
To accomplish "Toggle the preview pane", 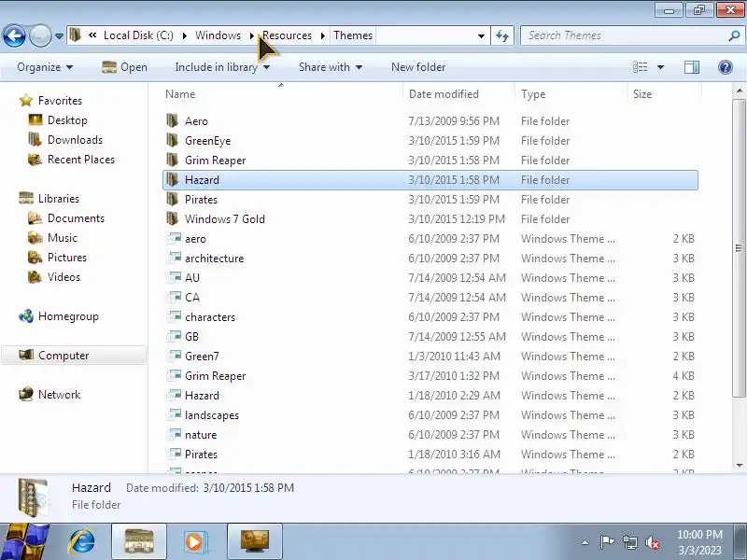I will pyautogui.click(x=692, y=67).
